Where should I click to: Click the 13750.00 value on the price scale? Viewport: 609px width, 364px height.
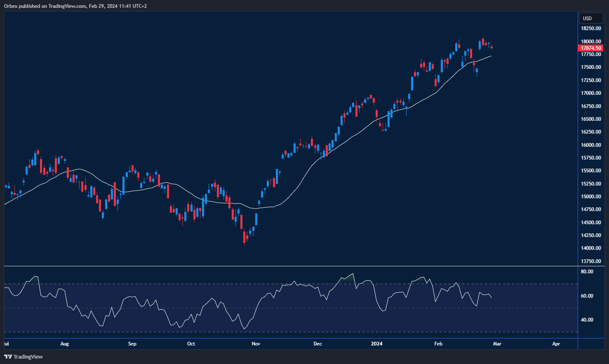(x=590, y=261)
